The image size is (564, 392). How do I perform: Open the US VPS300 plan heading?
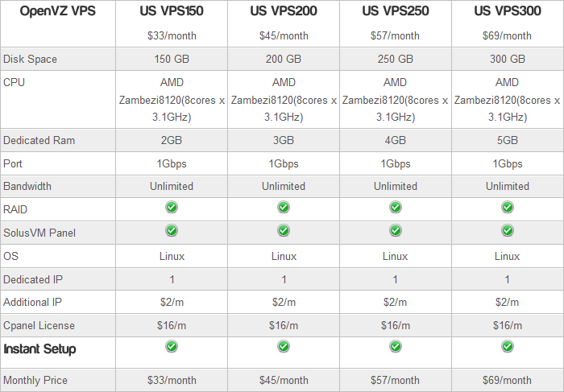tap(507, 12)
